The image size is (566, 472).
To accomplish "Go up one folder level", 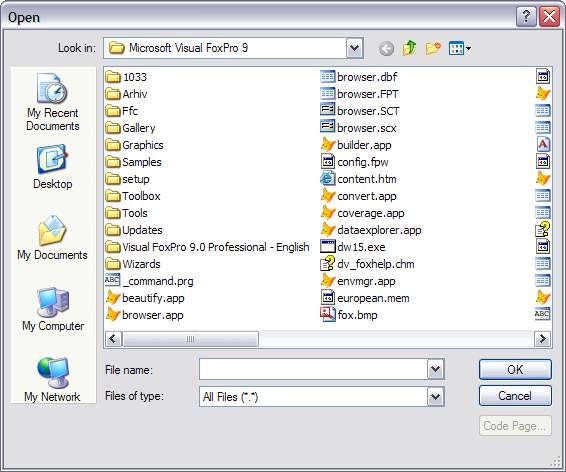I will point(409,48).
